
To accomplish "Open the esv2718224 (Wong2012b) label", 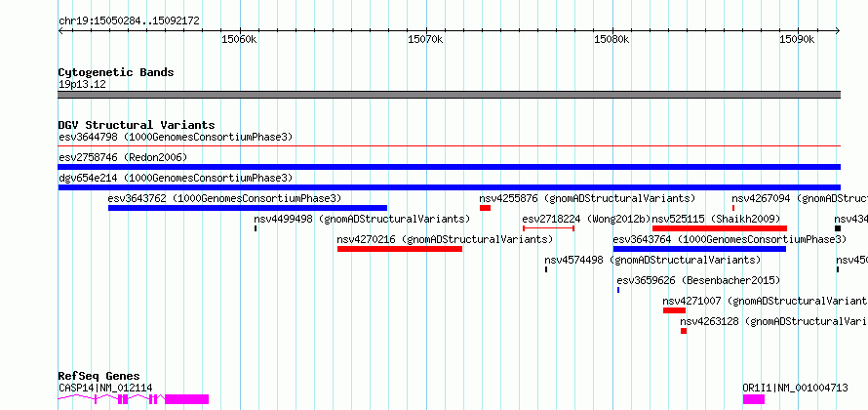I will coord(587,219).
